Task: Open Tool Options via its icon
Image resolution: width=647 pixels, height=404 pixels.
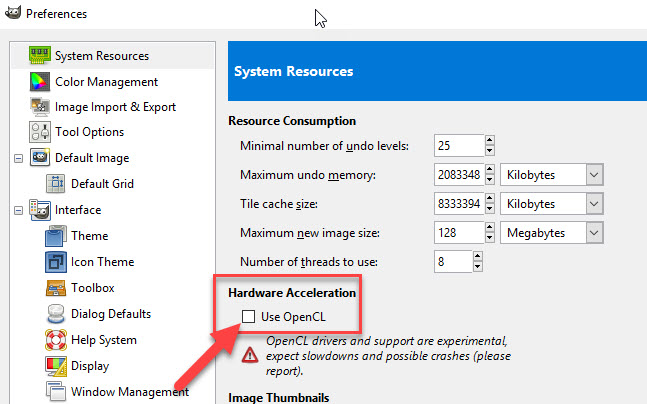Action: click(x=39, y=132)
